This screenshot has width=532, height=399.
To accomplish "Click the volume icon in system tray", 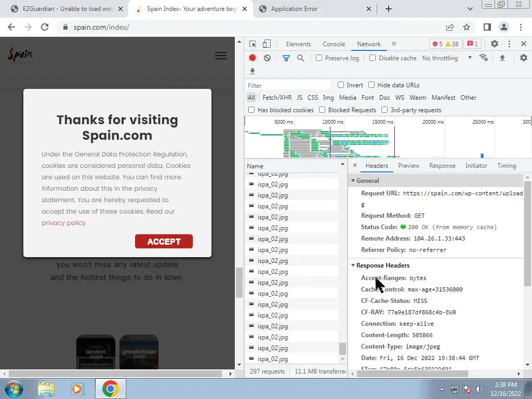I will [480, 389].
